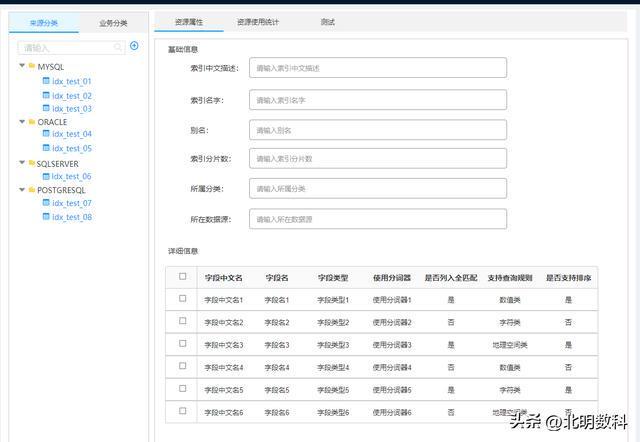Screen dimensions: 640x442
Task: Switch to the 来源分类 tab
Action: point(44,23)
